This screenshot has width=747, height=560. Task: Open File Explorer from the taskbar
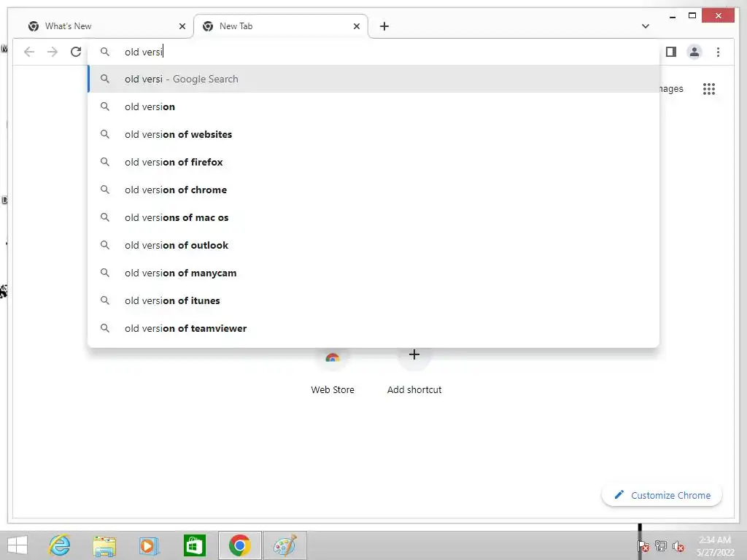(104, 545)
